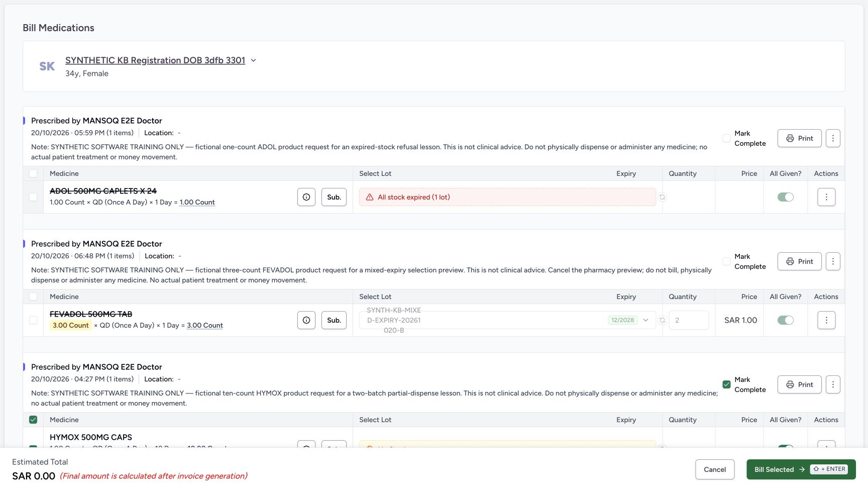
Task: Open more options for 05:59 PM prescription
Action: (x=833, y=138)
